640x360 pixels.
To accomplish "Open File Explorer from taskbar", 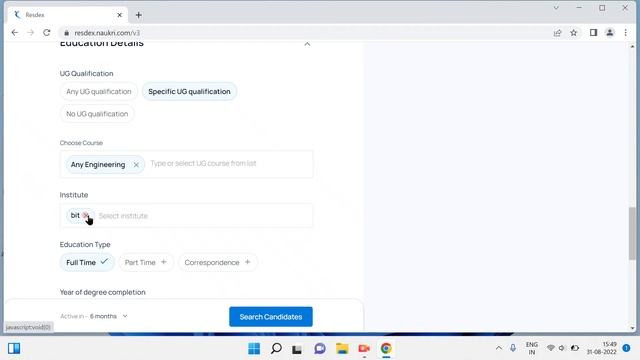I will click(x=342, y=349).
